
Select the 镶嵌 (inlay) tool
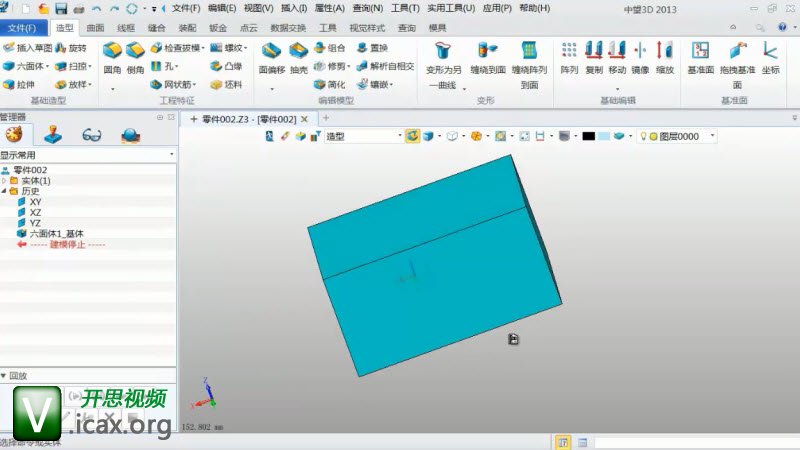(x=372, y=84)
